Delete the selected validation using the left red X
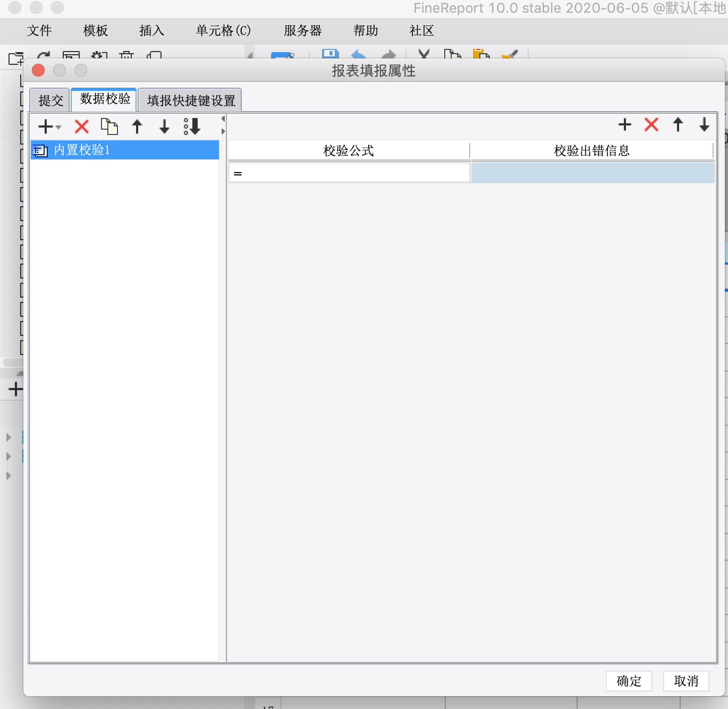Viewport: 728px width, 709px height. [x=82, y=126]
